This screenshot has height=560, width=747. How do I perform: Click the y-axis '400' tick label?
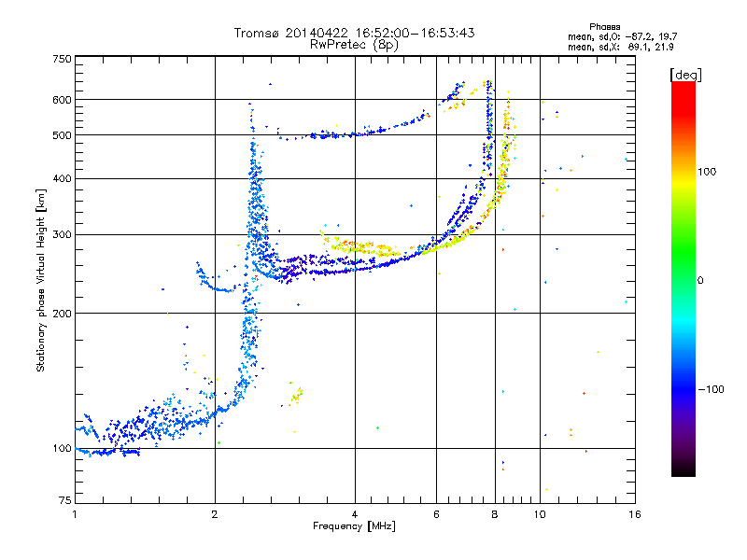click(62, 178)
